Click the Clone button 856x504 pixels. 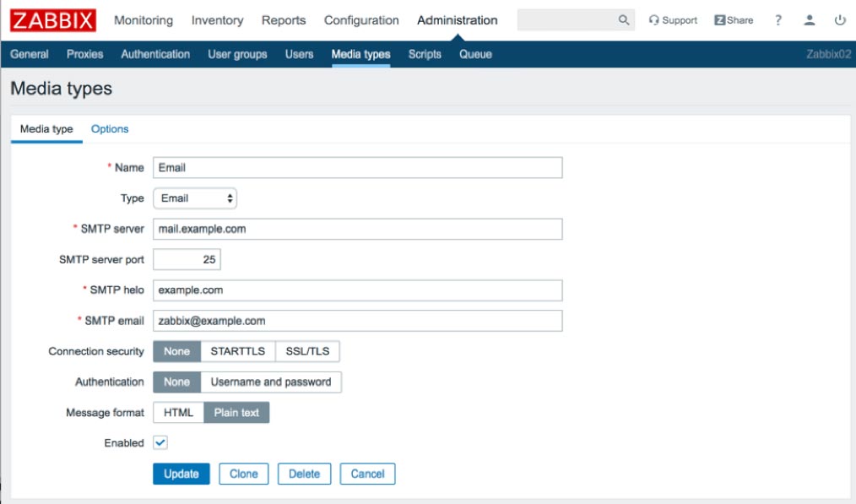[243, 474]
